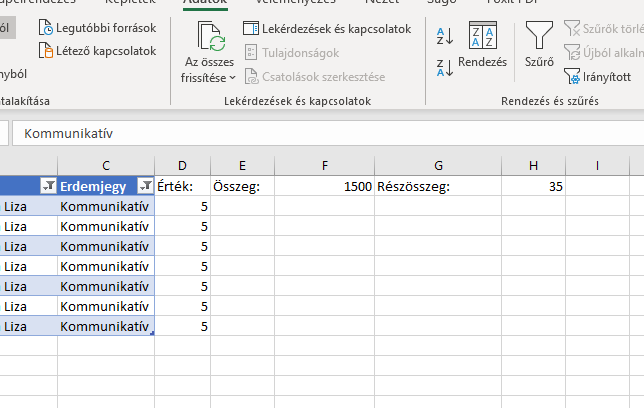Sort descending with the Z-A icon
This screenshot has width=644, height=408.
click(x=445, y=67)
